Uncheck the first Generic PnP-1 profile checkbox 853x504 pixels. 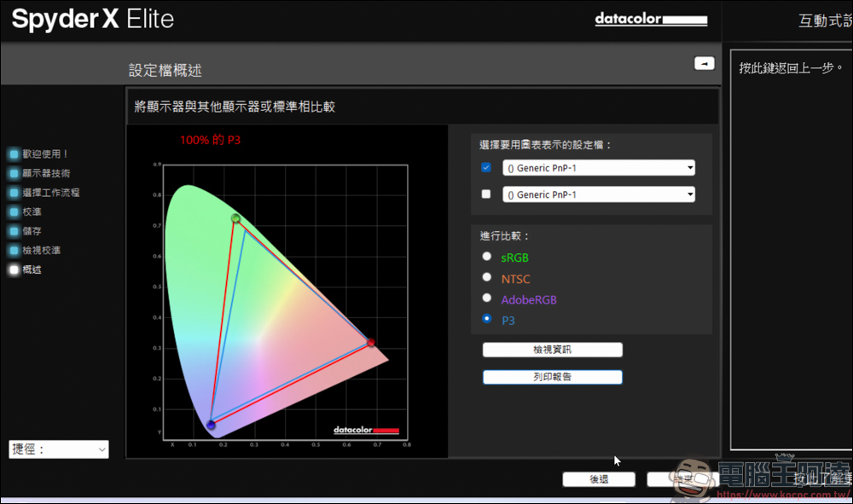[486, 167]
